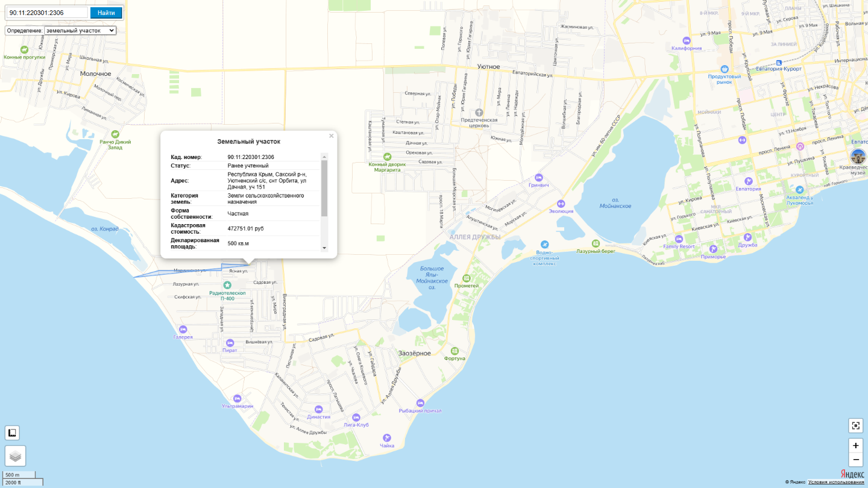
Task: Open the map layers switcher
Action: tap(15, 456)
